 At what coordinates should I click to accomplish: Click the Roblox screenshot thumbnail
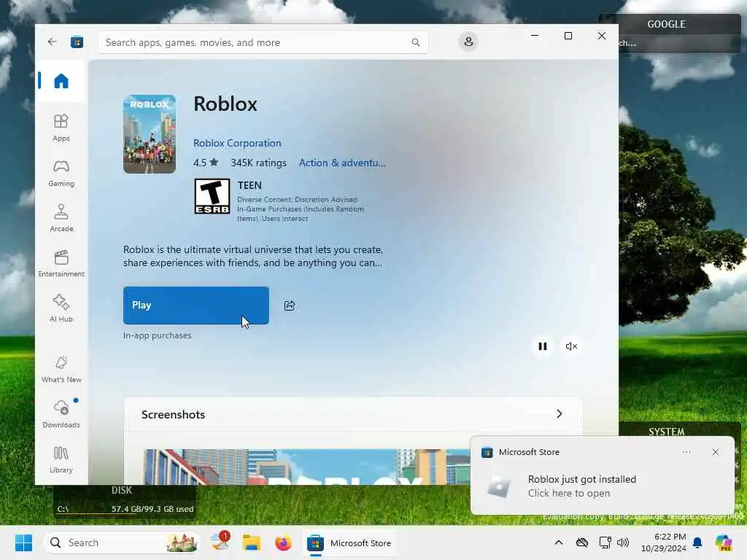click(307, 467)
